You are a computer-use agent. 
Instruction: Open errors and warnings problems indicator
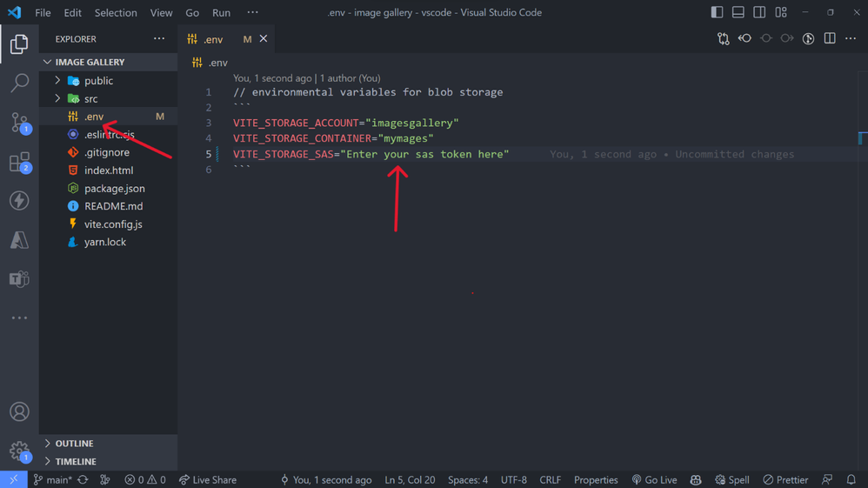click(145, 479)
